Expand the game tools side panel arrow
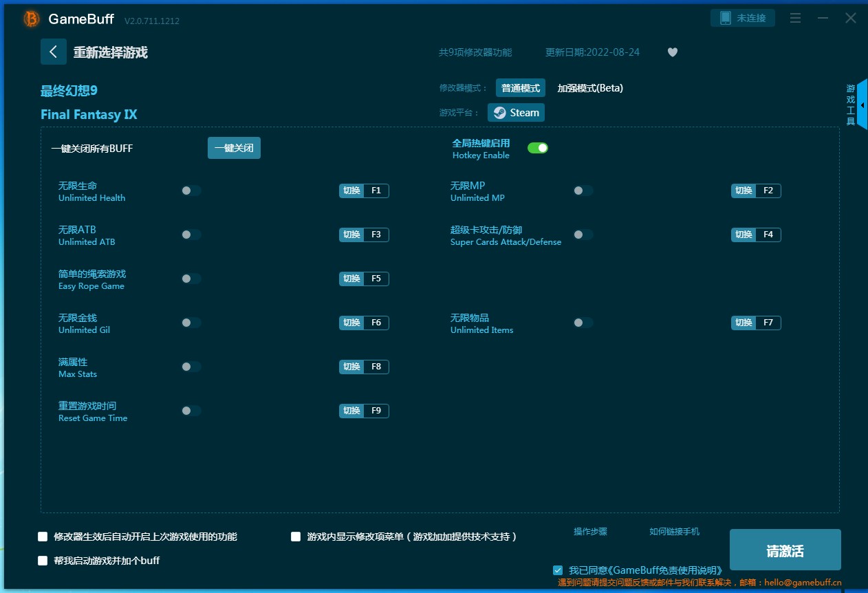868x593 pixels. click(x=862, y=105)
